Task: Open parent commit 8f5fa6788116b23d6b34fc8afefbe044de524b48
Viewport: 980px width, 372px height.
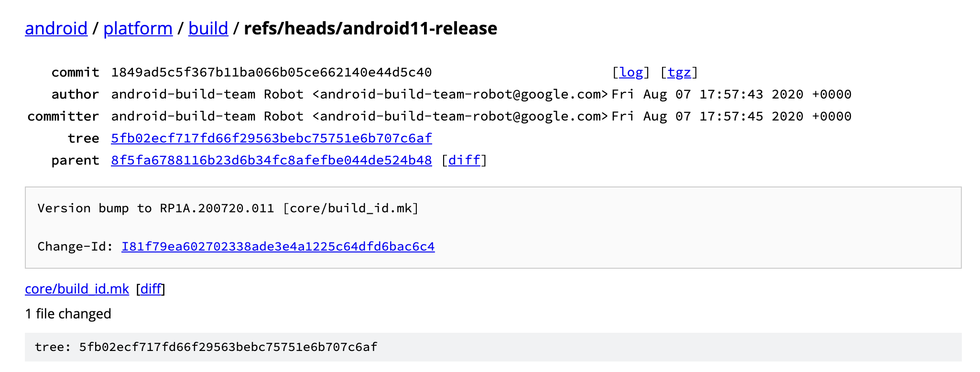Action: (x=271, y=160)
